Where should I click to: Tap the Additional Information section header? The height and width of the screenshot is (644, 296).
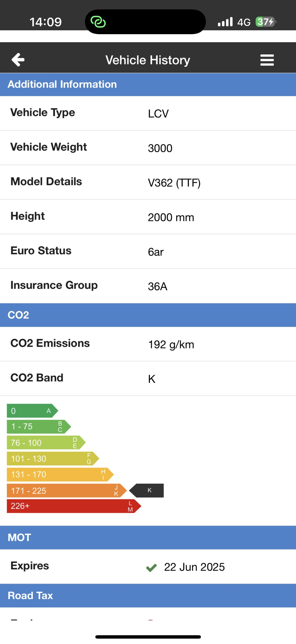pyautogui.click(x=148, y=84)
